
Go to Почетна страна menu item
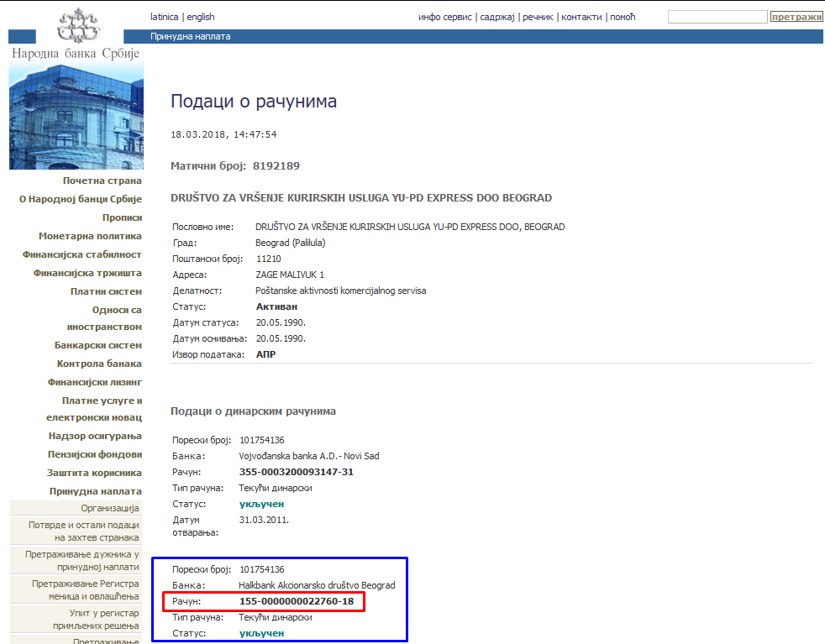pyautogui.click(x=102, y=181)
